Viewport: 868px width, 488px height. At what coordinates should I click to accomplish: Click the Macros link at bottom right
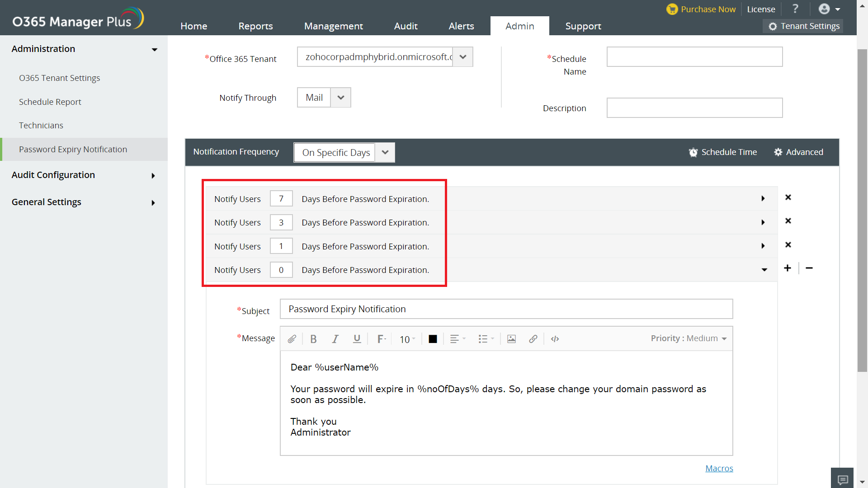pos(720,468)
